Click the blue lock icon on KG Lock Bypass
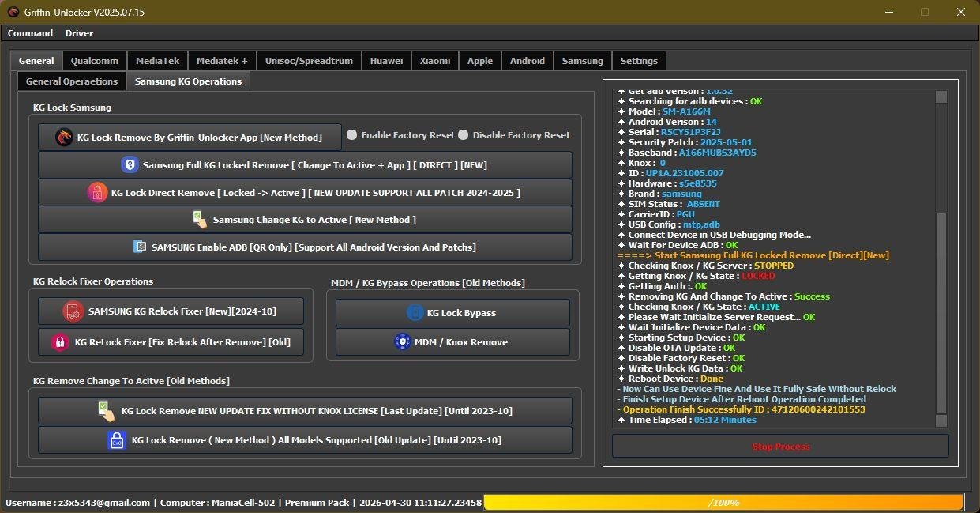This screenshot has height=513, width=980. [x=415, y=313]
